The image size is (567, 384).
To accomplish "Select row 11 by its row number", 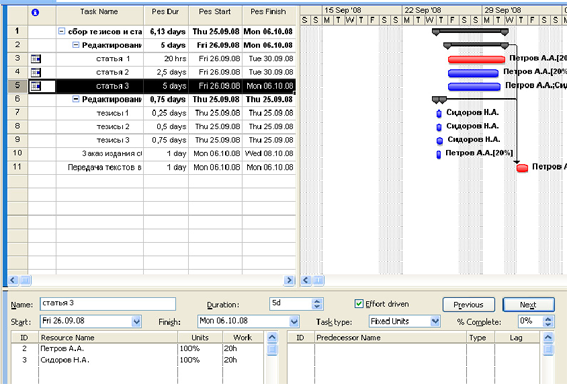I will [x=17, y=167].
